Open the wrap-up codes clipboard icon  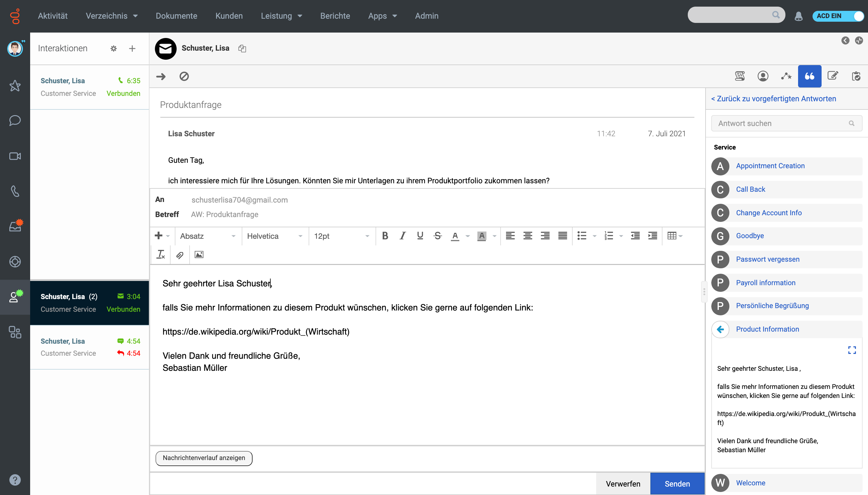[x=856, y=76]
